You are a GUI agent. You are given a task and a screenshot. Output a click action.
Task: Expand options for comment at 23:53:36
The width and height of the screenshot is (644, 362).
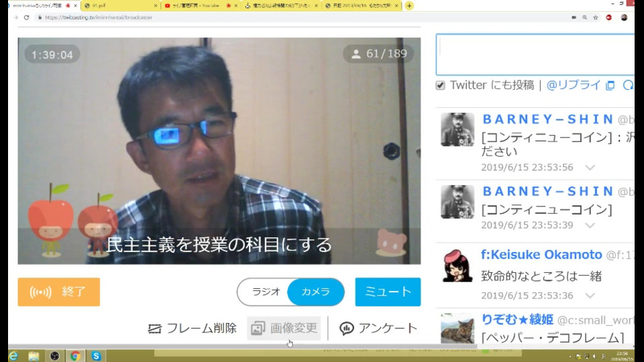pos(590,296)
